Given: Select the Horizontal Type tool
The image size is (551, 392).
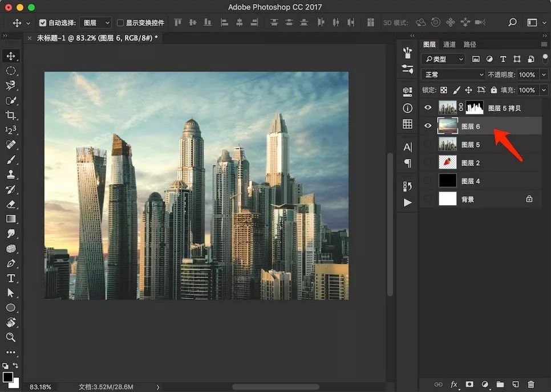Looking at the screenshot, I should tap(12, 278).
